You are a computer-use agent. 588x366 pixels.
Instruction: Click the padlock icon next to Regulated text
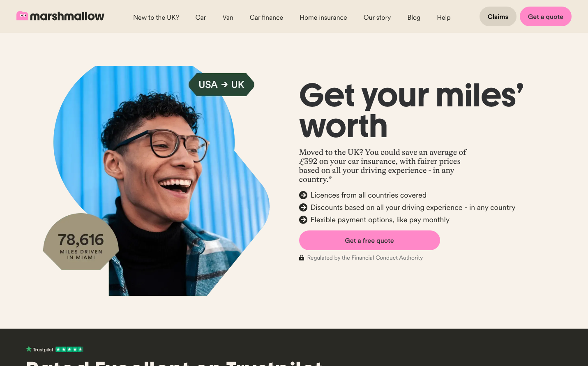302,258
